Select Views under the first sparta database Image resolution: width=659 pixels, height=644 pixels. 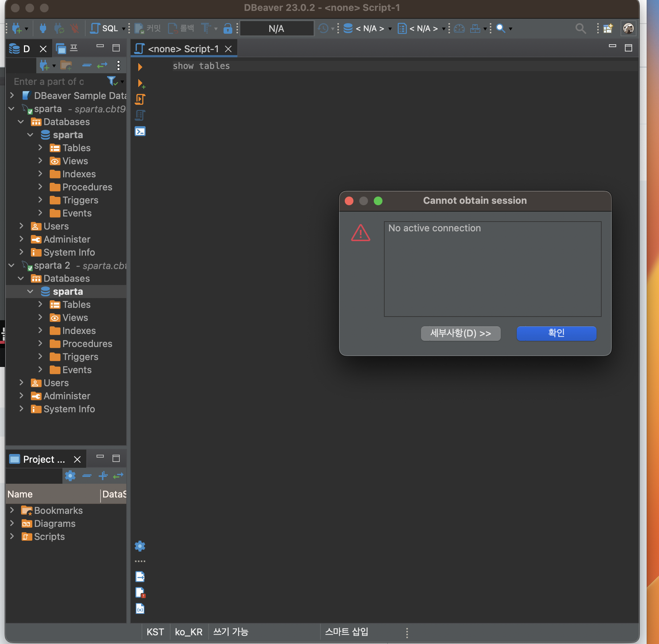coord(75,161)
